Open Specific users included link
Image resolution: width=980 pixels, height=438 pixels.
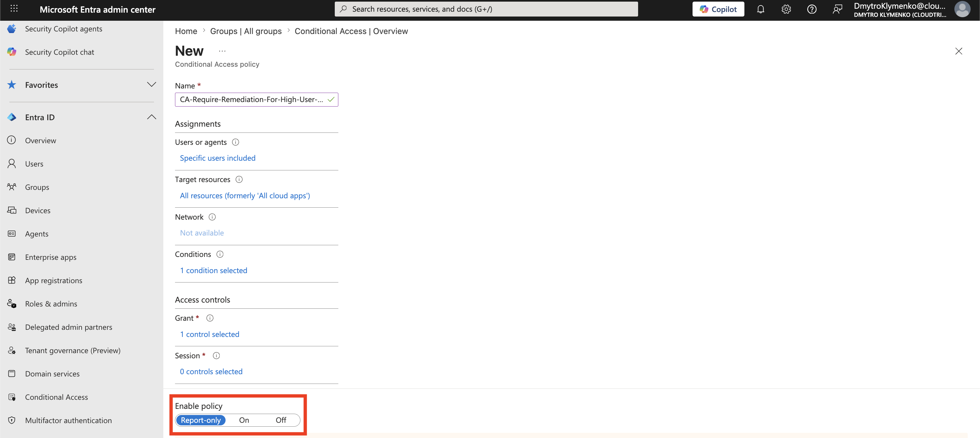(217, 158)
